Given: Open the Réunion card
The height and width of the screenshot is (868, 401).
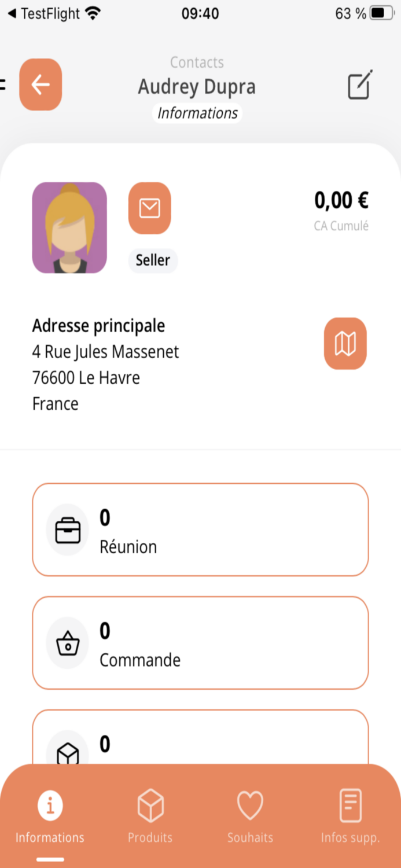Looking at the screenshot, I should click(200, 529).
